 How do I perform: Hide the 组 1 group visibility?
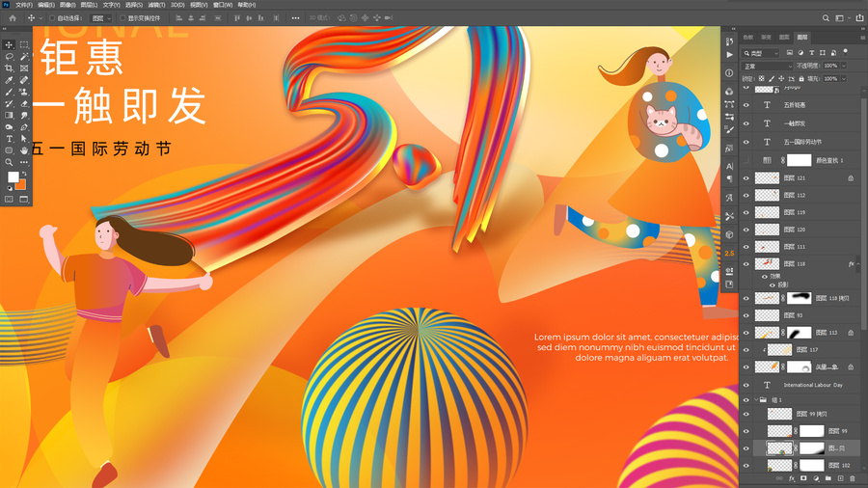pyautogui.click(x=746, y=399)
